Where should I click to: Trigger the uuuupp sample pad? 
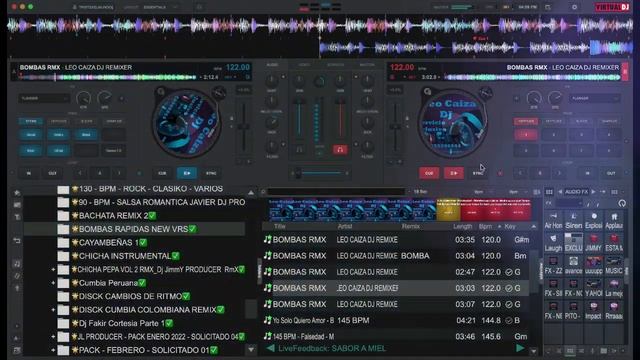click(x=593, y=265)
